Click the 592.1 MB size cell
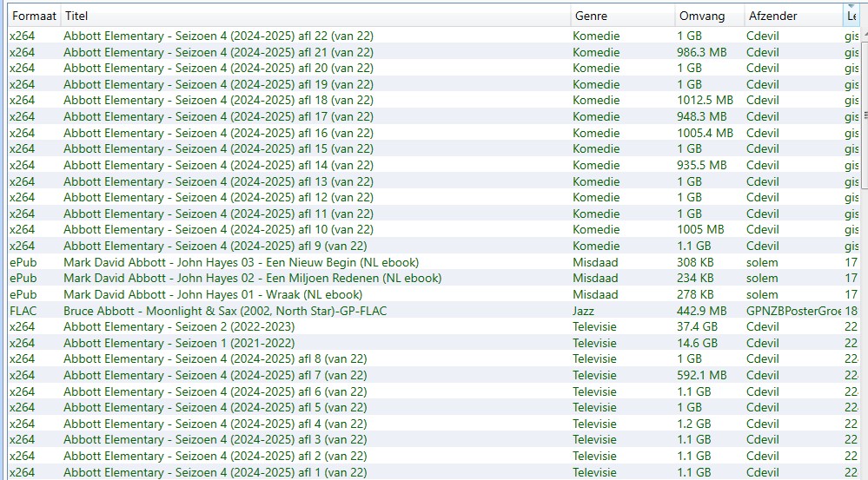 701,375
